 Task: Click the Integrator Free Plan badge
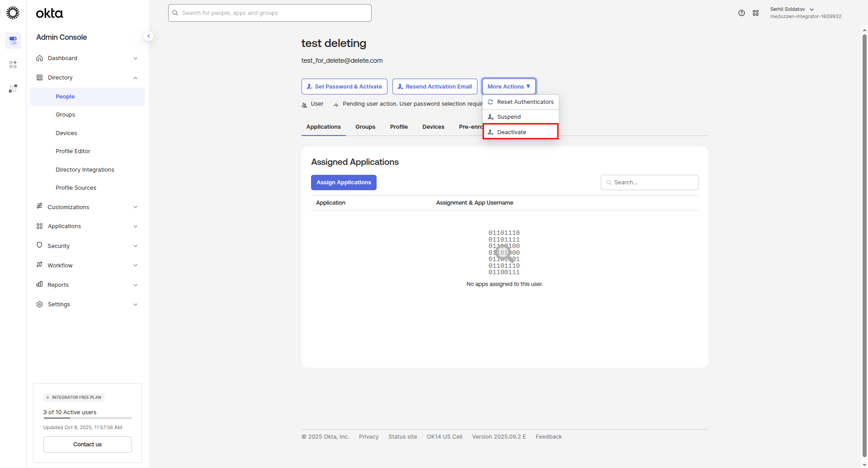pyautogui.click(x=74, y=398)
